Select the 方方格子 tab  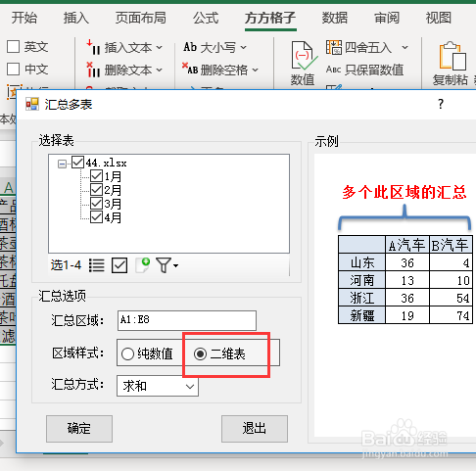pyautogui.click(x=270, y=18)
